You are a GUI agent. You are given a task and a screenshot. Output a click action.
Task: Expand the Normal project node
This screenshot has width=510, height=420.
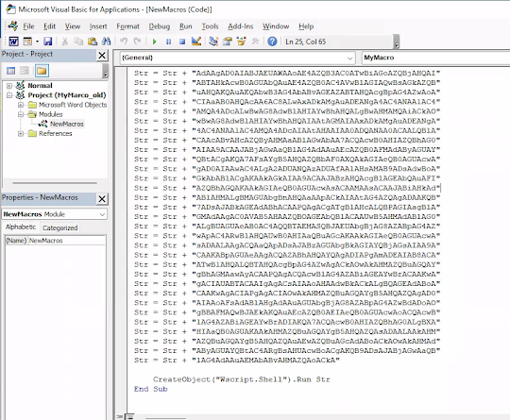point(9,86)
